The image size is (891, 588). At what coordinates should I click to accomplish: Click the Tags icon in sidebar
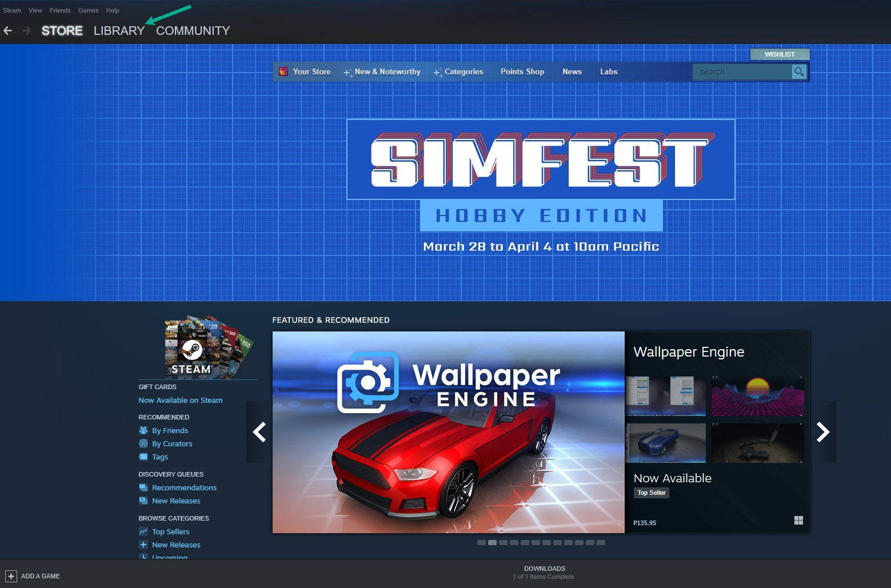click(x=143, y=457)
